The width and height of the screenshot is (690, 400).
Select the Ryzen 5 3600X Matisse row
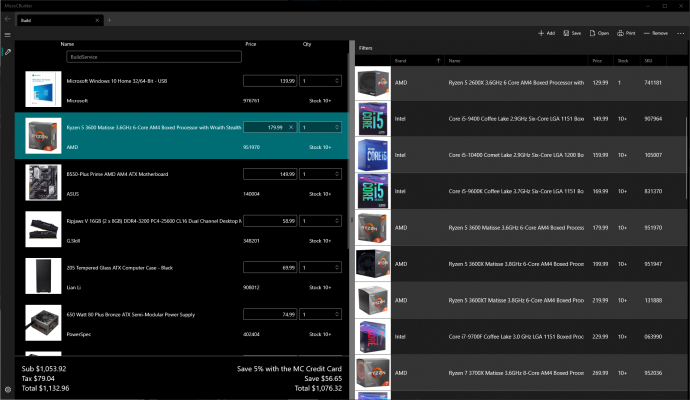pos(521,264)
